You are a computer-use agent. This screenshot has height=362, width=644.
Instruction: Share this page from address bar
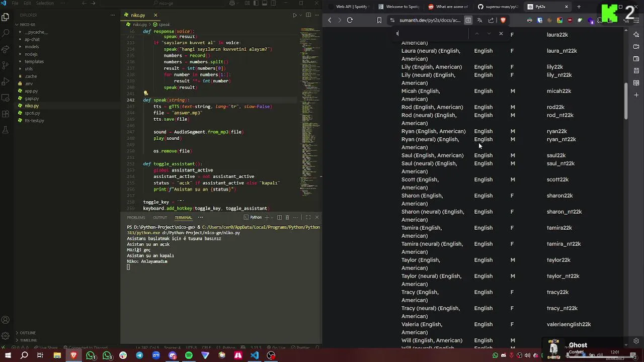click(x=491, y=20)
